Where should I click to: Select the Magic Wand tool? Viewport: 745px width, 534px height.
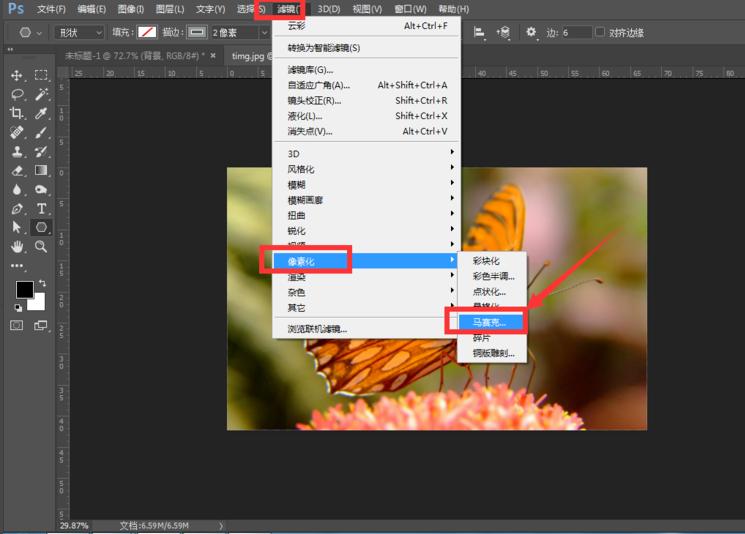click(x=41, y=94)
